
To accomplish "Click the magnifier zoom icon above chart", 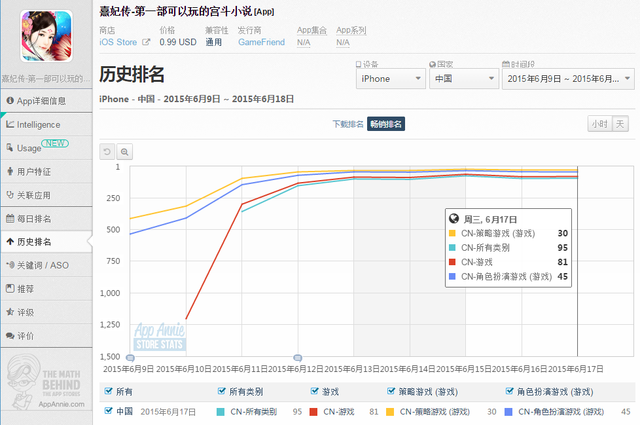I will click(x=125, y=151).
